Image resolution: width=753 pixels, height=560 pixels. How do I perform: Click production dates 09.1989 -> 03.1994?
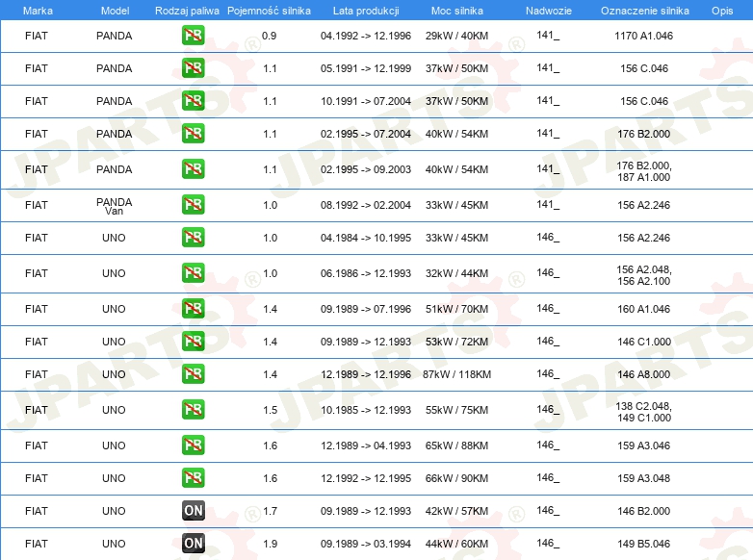366,544
